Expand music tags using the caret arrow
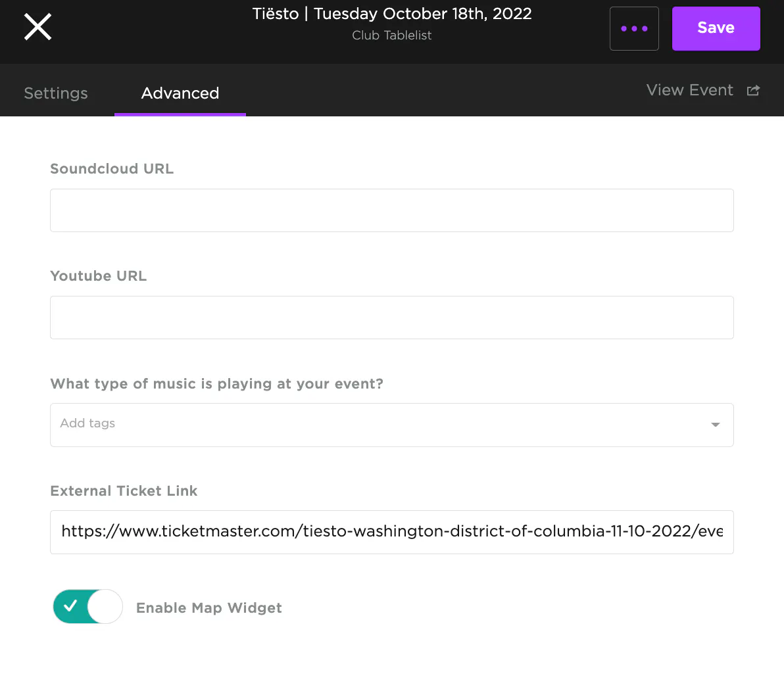Viewport: 784px width, 689px height. coord(715,425)
